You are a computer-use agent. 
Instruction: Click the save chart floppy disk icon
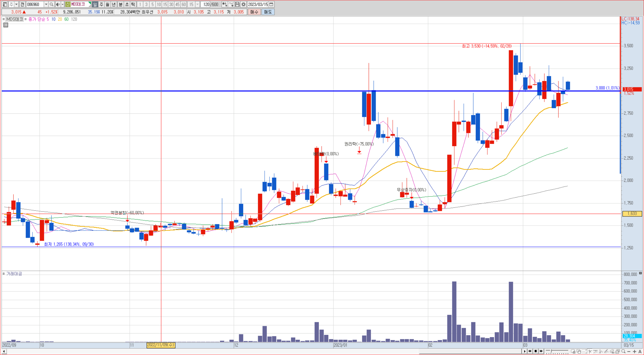[237, 4]
